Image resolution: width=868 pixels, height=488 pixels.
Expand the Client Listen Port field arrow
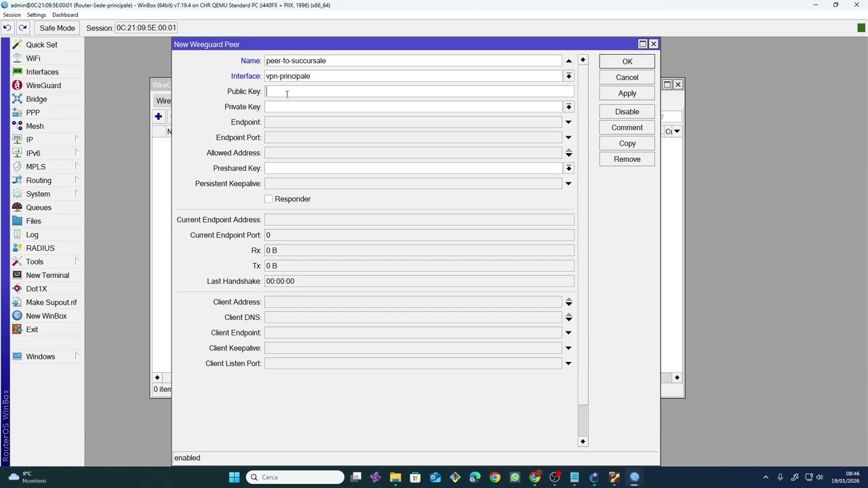point(568,363)
